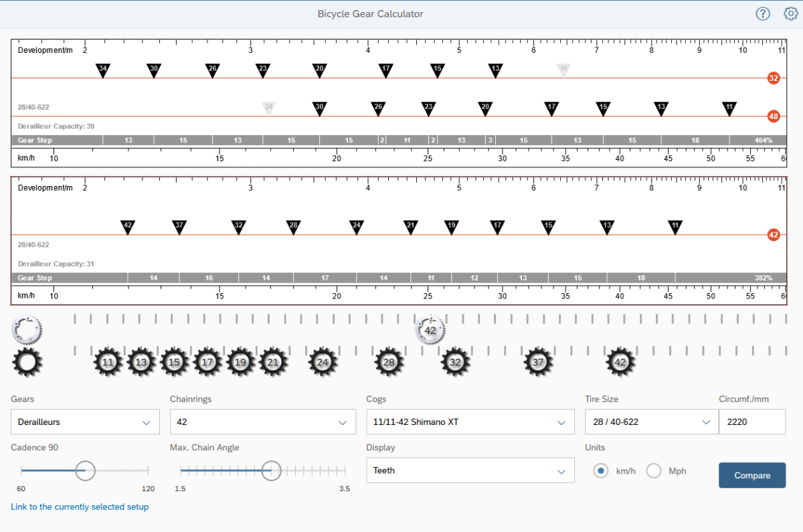Expand the Gears dropdown showing Derailleurs
This screenshot has height=532, width=803.
[x=85, y=422]
